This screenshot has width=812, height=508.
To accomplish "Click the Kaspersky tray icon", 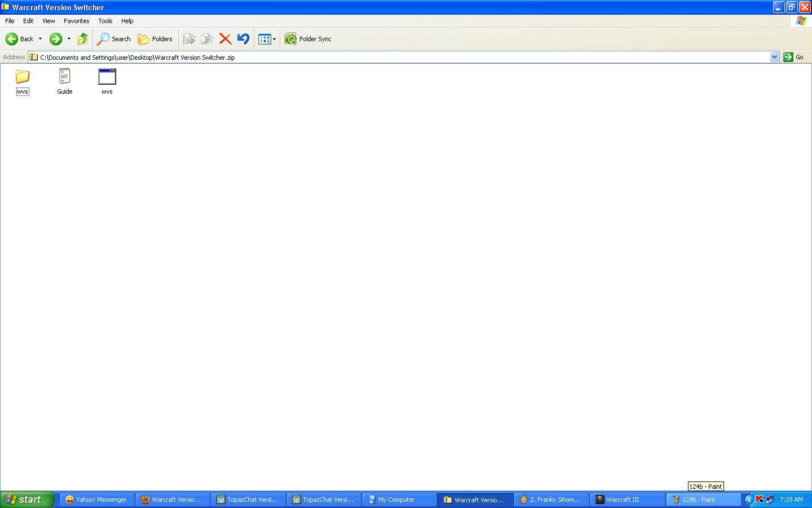I will coord(759,500).
